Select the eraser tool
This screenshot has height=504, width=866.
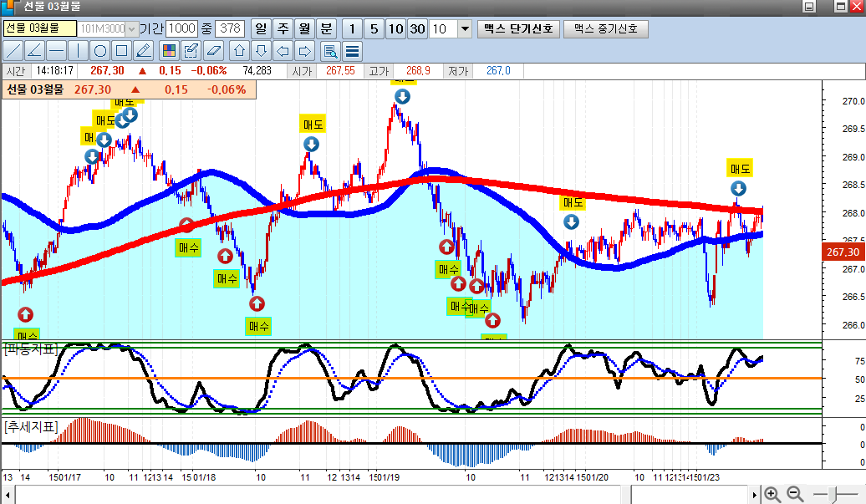coord(213,51)
